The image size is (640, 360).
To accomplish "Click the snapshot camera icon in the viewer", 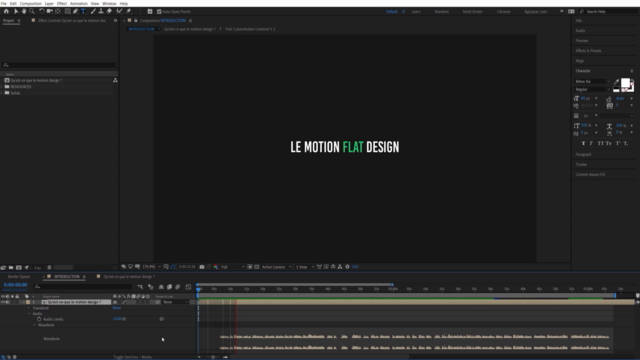I will [202, 267].
